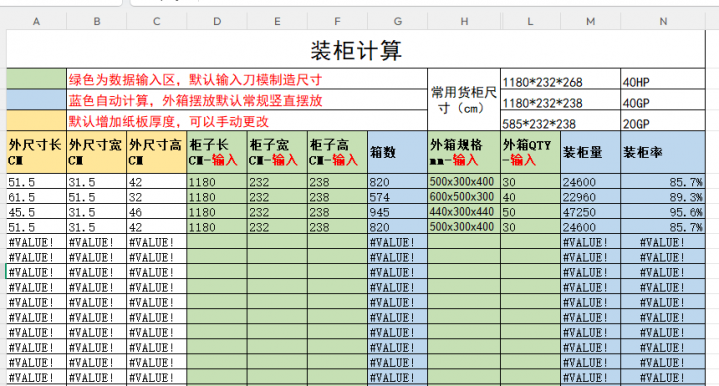Select the 外箱规格 header cell

click(464, 152)
